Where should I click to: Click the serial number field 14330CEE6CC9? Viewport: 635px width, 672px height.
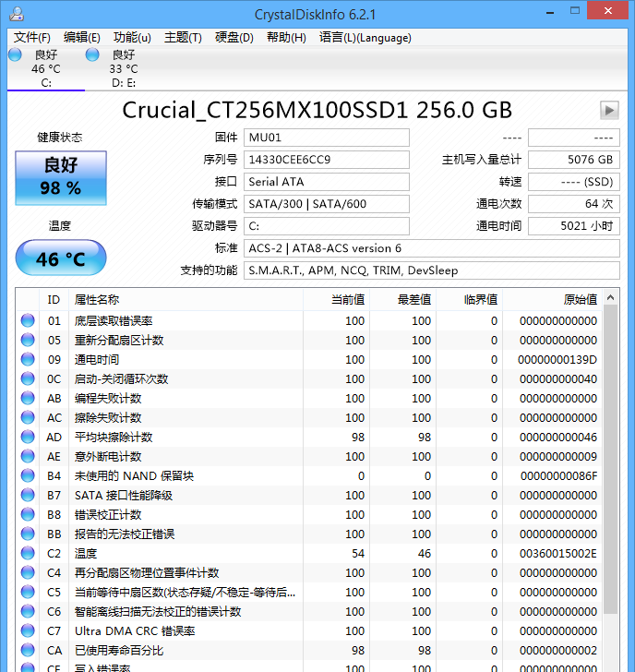[327, 160]
